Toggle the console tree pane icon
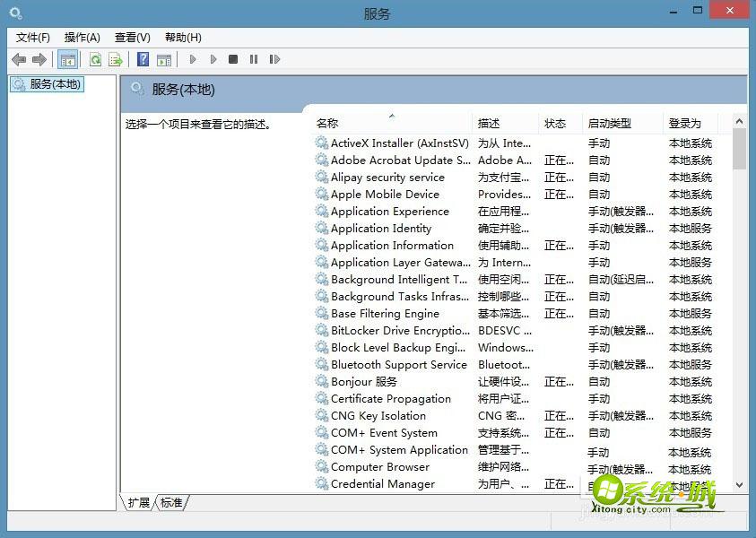This screenshot has height=538, width=756. click(67, 59)
